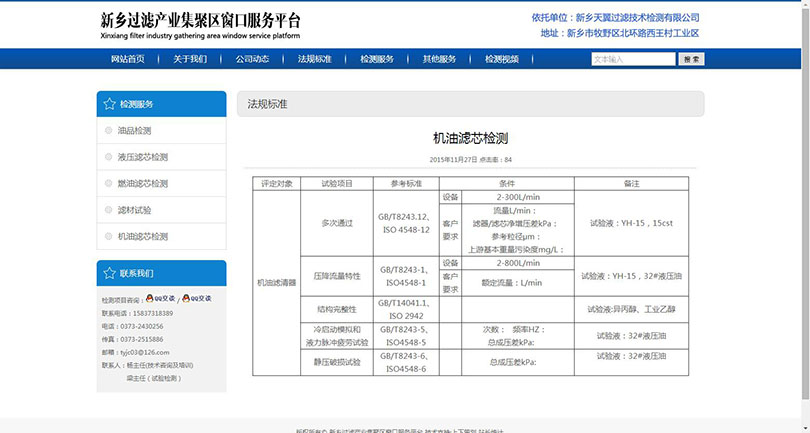The image size is (810, 433).
Task: Open the 其他服务 navigation menu
Action: (x=439, y=59)
